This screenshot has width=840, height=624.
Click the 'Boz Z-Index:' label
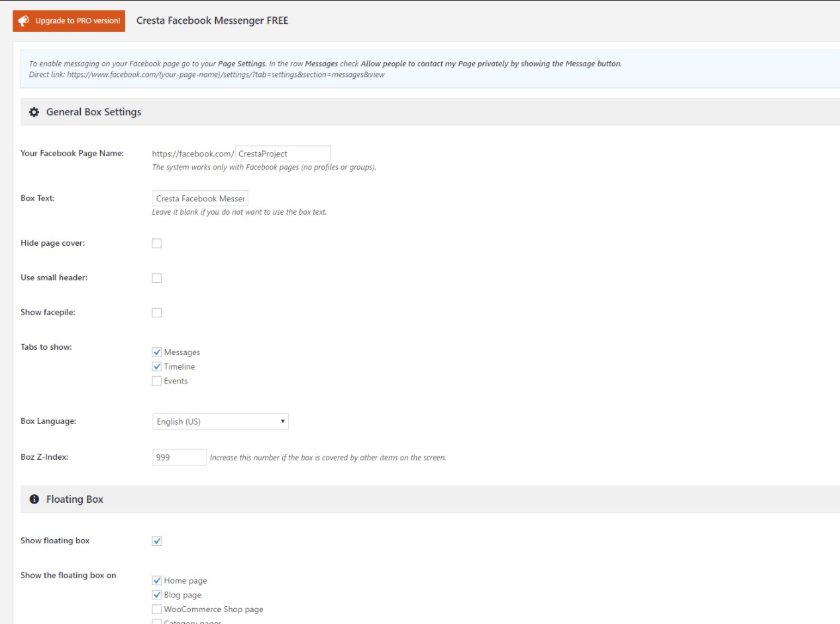pos(44,457)
